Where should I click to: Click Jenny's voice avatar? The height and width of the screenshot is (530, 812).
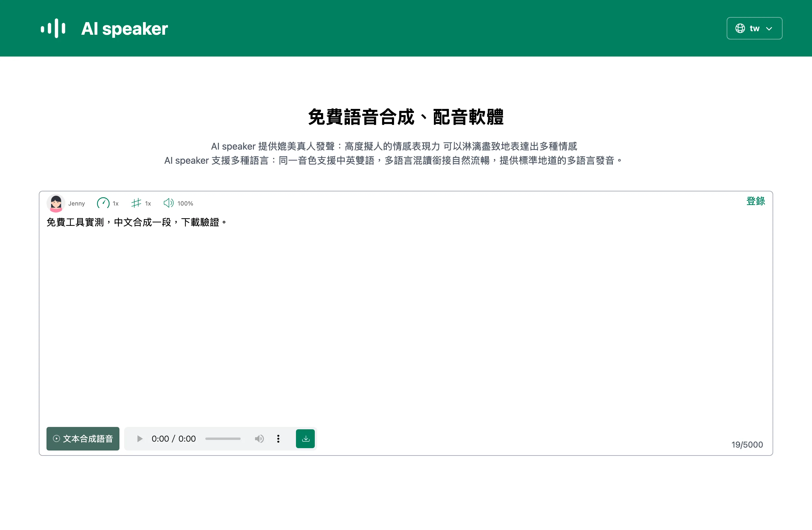tap(56, 203)
